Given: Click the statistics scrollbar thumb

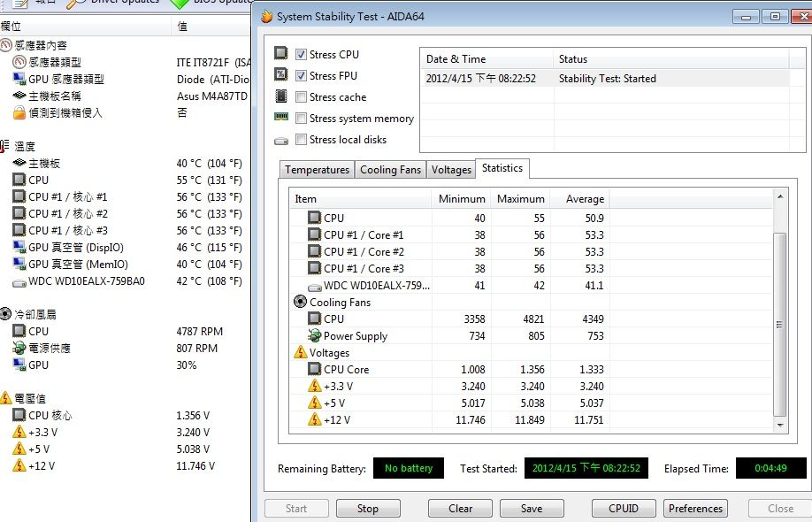Looking at the screenshot, I should coord(780,325).
